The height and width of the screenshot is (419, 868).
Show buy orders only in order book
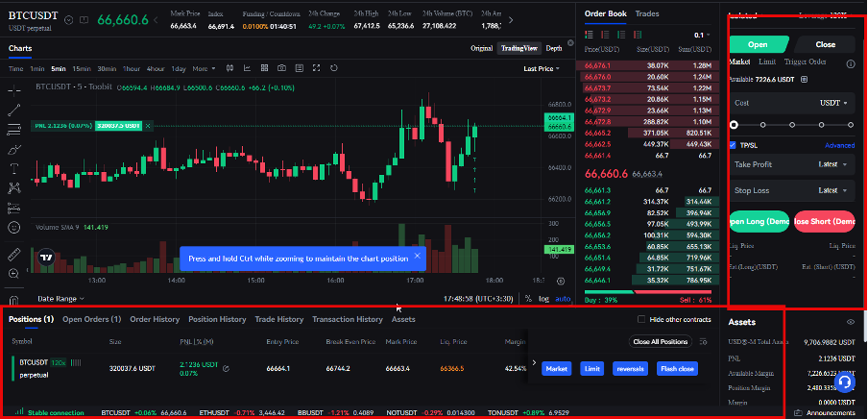621,35
